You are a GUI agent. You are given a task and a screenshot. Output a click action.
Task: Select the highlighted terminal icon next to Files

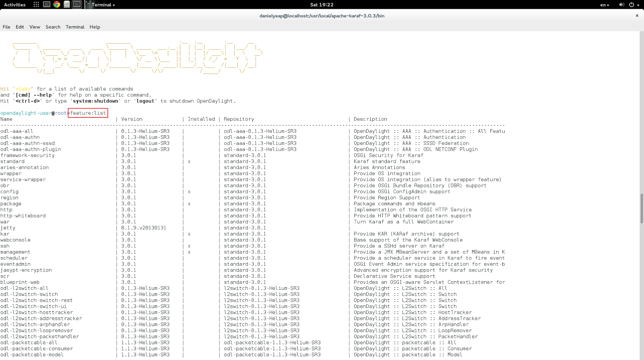(77, 4)
